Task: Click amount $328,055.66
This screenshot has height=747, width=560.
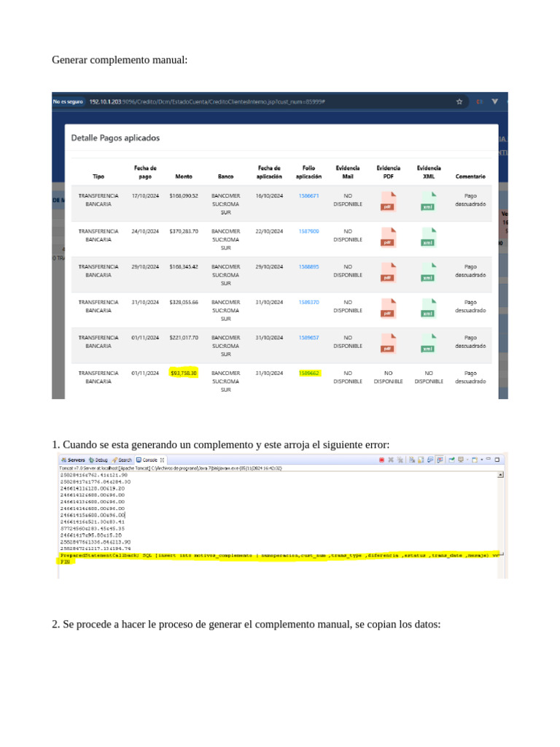Action: pyautogui.click(x=184, y=302)
